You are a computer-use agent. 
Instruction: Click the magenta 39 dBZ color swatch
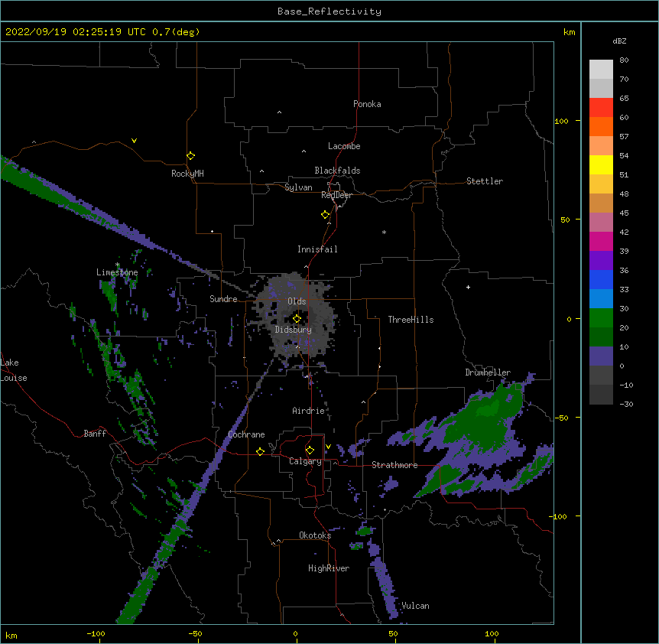(601, 241)
